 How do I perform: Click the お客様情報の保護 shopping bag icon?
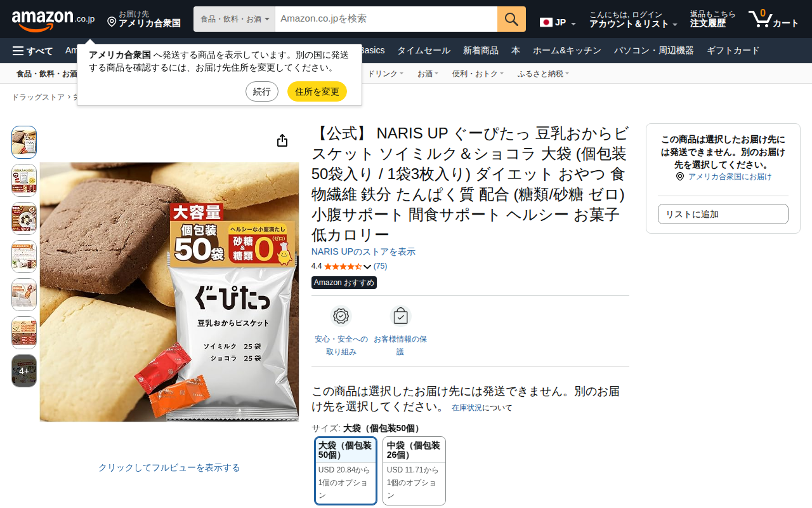click(400, 316)
